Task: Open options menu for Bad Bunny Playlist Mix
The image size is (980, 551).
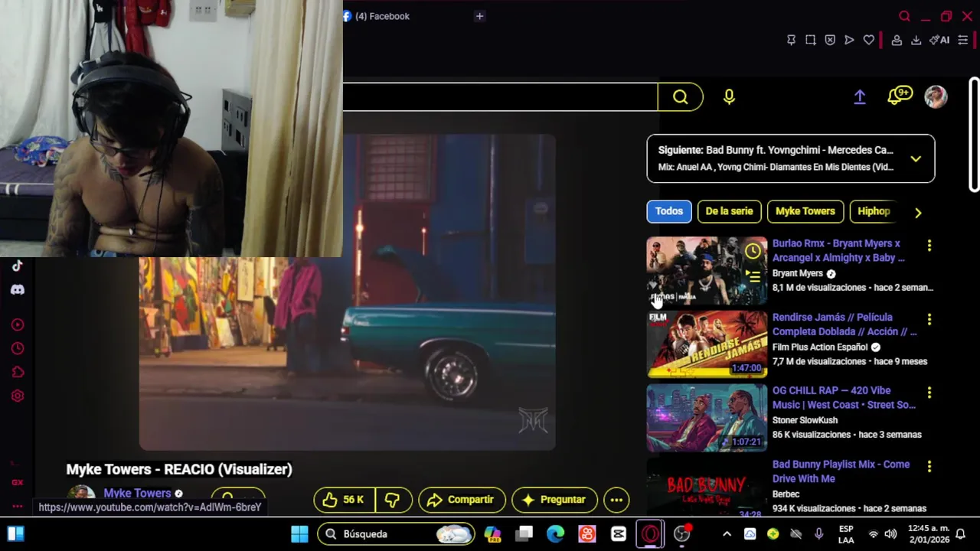Action: point(929,466)
